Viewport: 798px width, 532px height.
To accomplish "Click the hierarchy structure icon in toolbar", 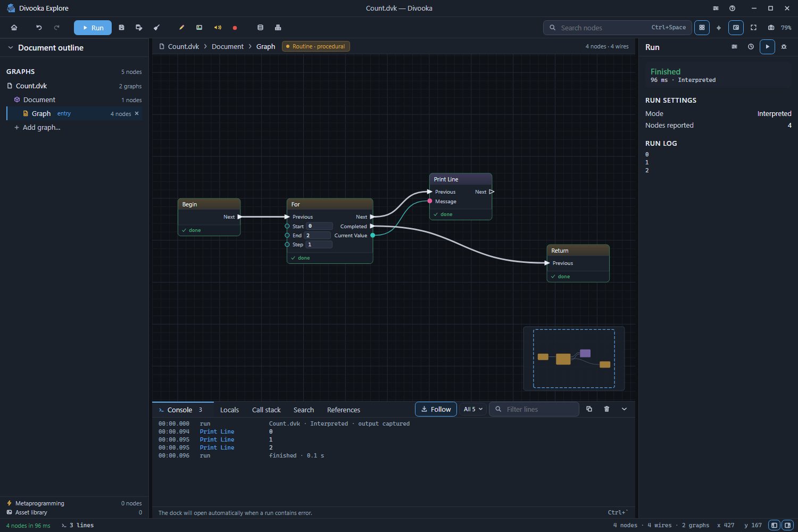I will [278, 28].
